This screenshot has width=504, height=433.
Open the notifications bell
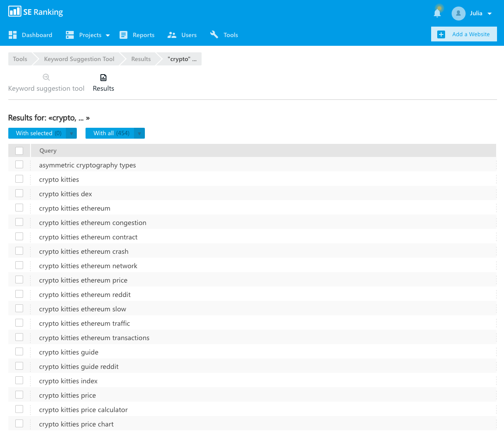click(x=437, y=12)
